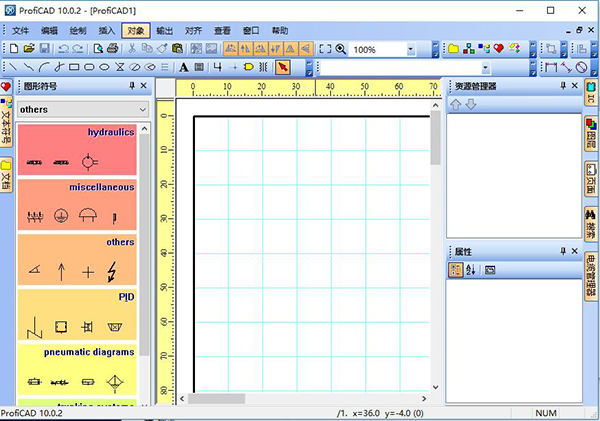
Task: Click the red-green-cyan connected boxes toolbar icon
Action: pyautogui.click(x=469, y=49)
